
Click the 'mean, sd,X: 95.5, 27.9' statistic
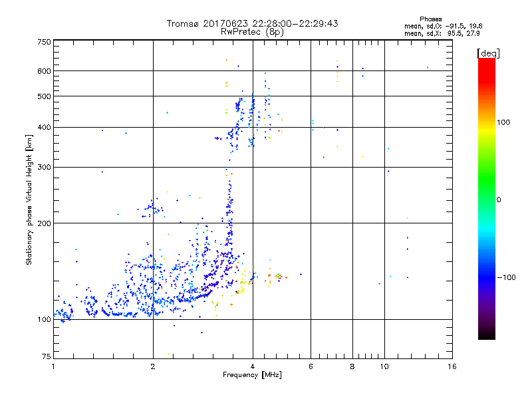pyautogui.click(x=442, y=33)
